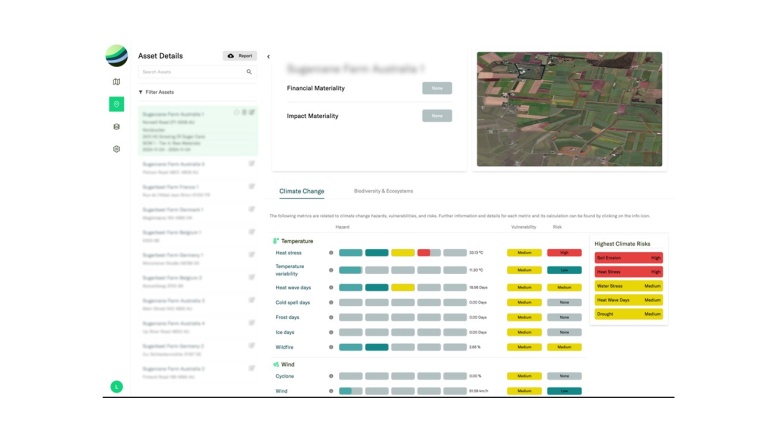Select the Sugarbeet Farm Denmark 1 asset
The height and width of the screenshot is (427, 760).
(197, 213)
